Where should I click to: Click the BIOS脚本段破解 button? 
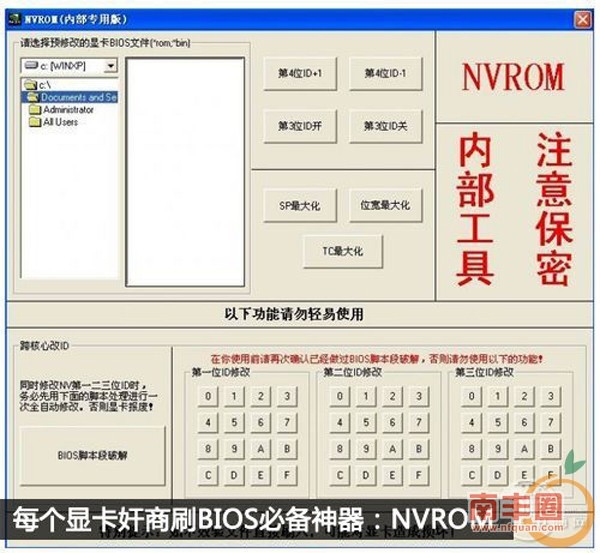pyautogui.click(x=93, y=453)
